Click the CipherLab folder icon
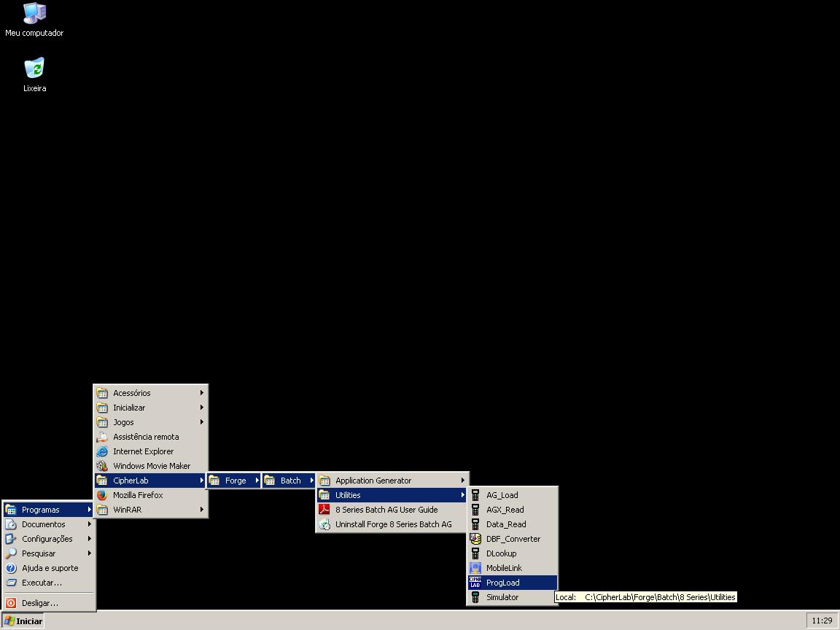The image size is (840, 630). [x=102, y=481]
